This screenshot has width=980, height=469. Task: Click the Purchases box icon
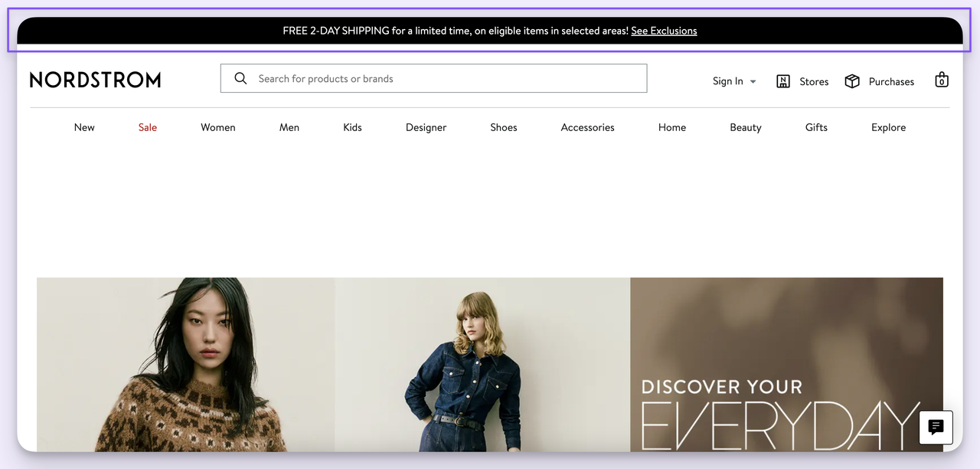pos(852,81)
